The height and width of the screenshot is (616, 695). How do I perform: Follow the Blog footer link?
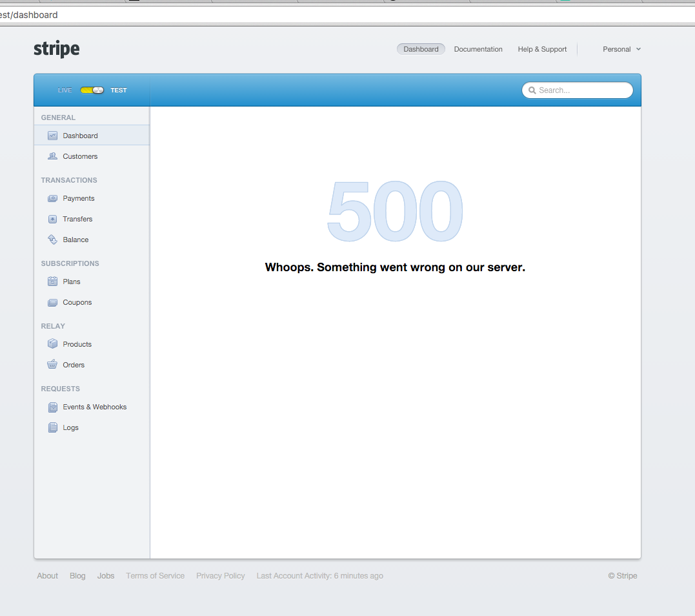coord(77,575)
